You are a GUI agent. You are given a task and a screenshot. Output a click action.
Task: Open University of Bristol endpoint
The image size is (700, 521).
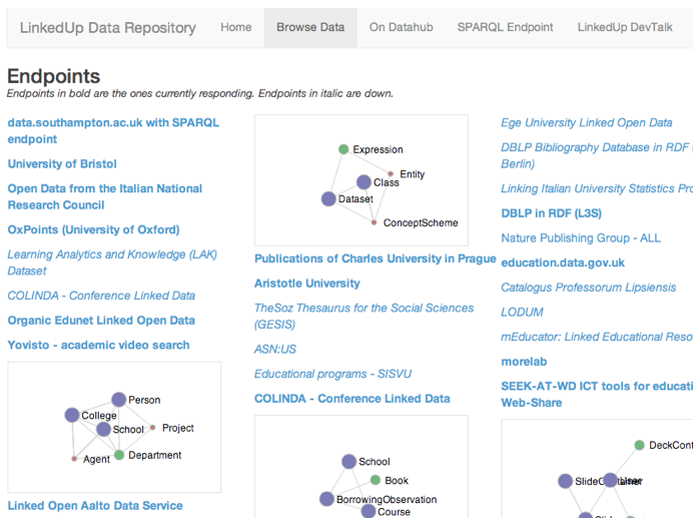[x=62, y=164]
